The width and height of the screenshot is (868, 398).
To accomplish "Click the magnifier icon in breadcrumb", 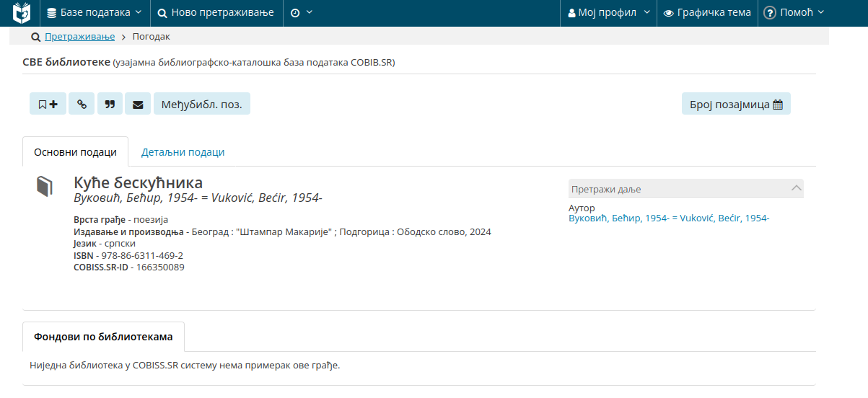I will [x=35, y=37].
